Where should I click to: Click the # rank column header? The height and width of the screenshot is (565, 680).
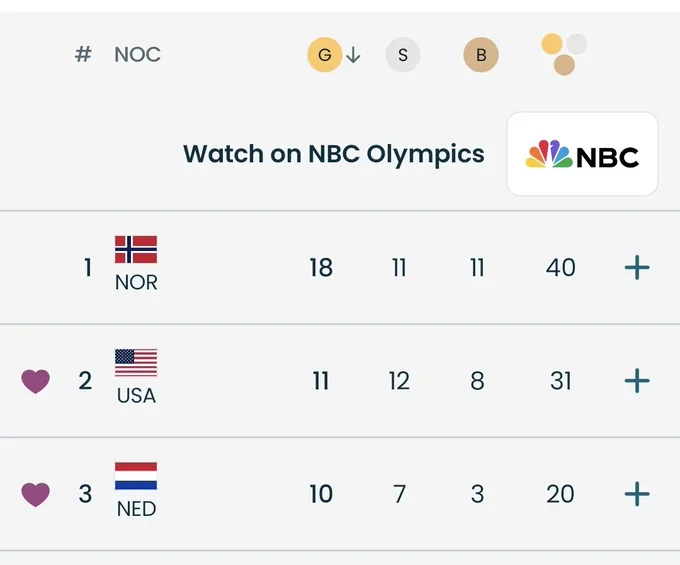tap(83, 55)
